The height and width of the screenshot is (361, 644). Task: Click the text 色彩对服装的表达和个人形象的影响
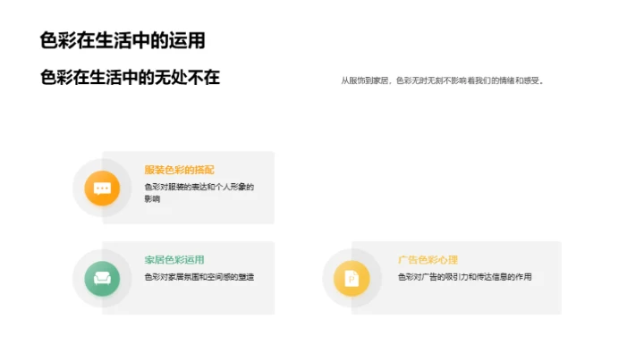tap(199, 193)
